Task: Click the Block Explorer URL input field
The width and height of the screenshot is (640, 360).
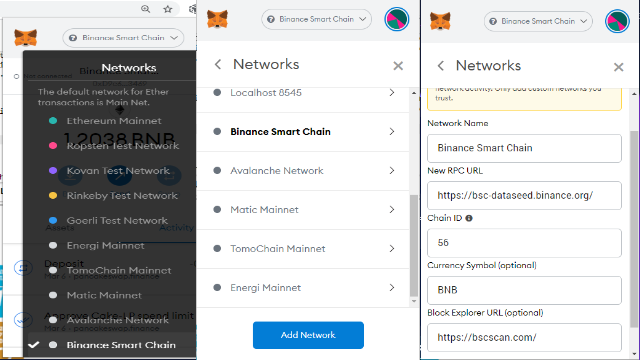Action: click(x=524, y=338)
